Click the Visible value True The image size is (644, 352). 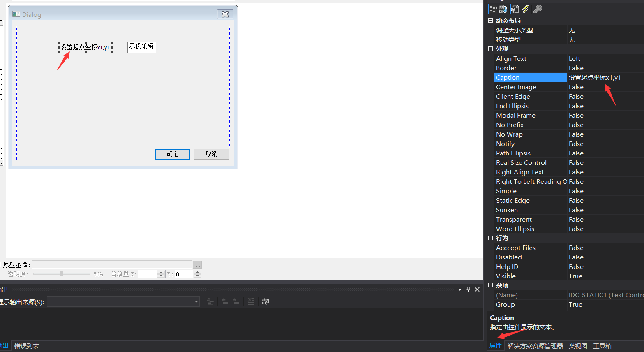[x=575, y=276]
